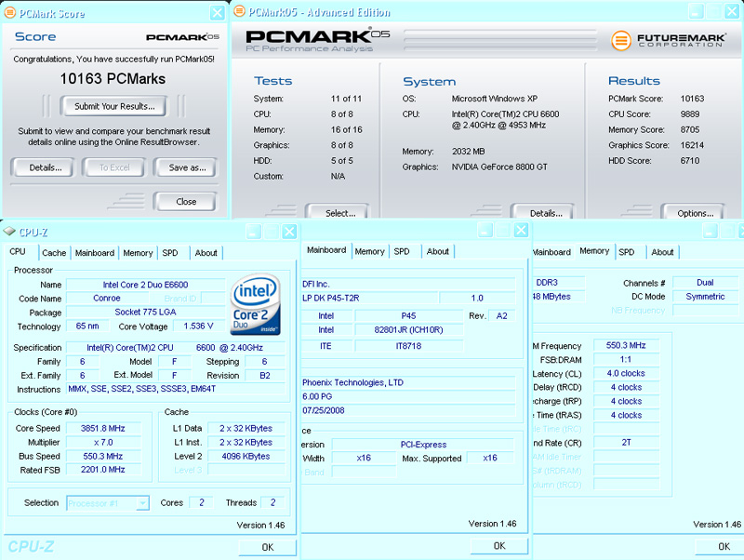The height and width of the screenshot is (560, 744).
Task: Close the PCMark Score window
Action: [x=218, y=13]
